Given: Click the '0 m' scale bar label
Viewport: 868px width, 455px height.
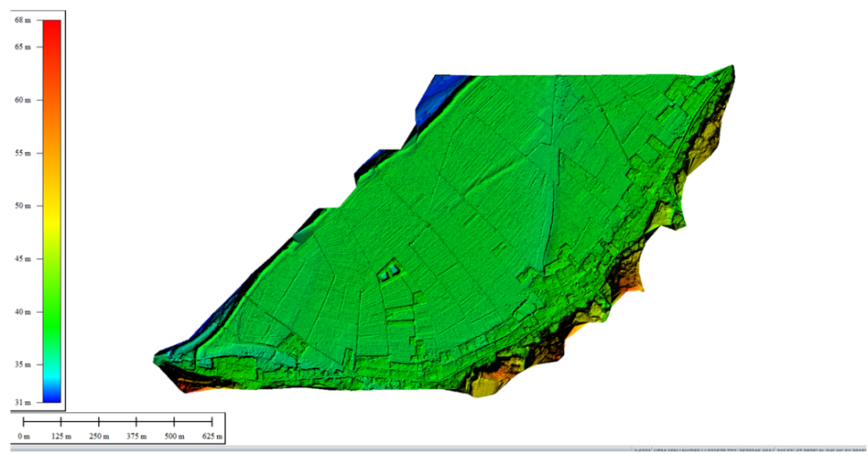Looking at the screenshot, I should click(x=23, y=436).
